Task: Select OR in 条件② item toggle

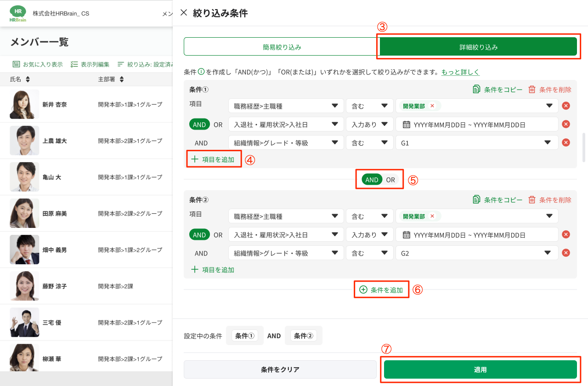Action: point(218,235)
